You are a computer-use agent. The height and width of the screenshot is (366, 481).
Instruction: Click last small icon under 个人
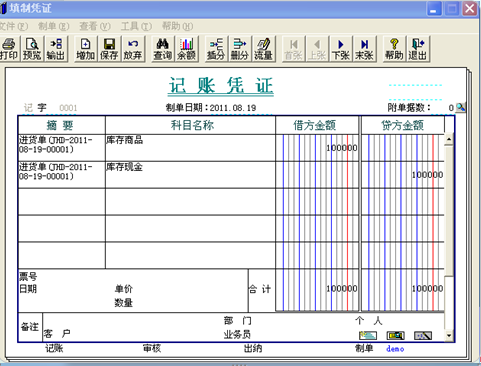tap(423, 335)
